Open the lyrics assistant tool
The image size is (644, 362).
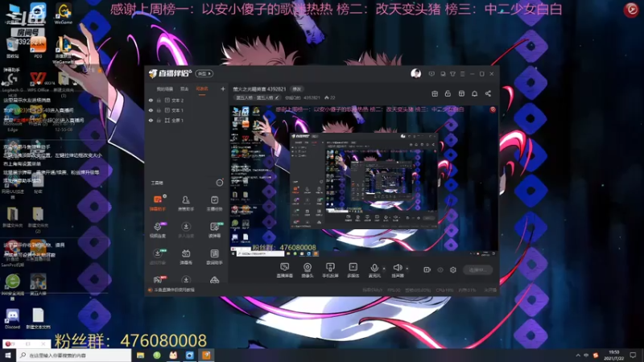[x=214, y=257]
